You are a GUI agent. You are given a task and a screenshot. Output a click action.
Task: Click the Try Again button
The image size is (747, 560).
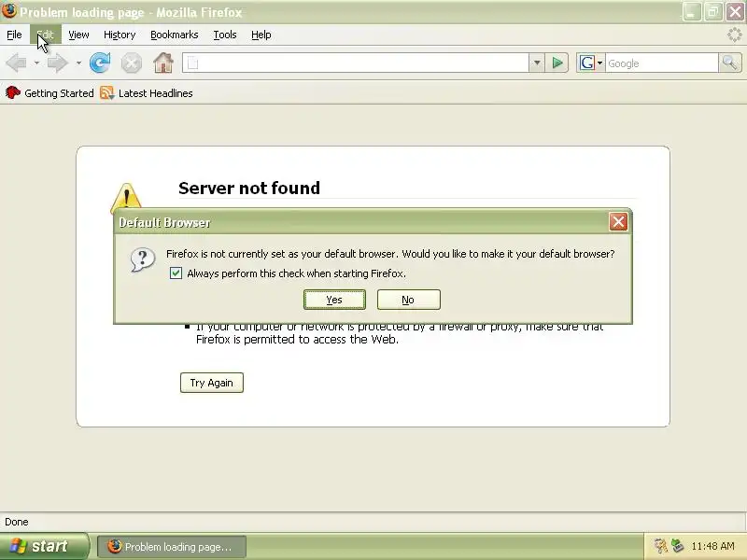pyautogui.click(x=212, y=383)
